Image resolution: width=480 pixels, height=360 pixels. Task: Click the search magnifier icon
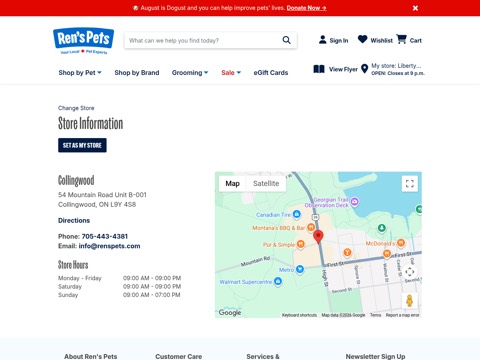point(286,40)
